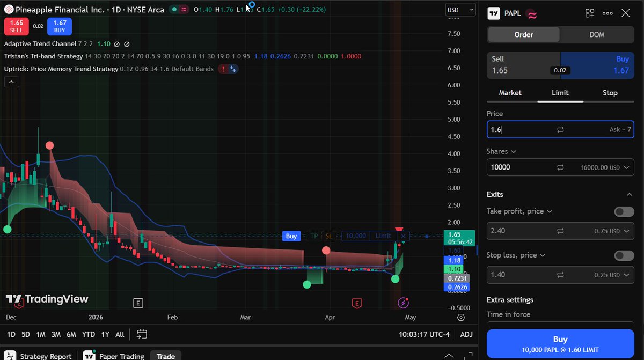Open the layout widgets icon in order panel

590,13
